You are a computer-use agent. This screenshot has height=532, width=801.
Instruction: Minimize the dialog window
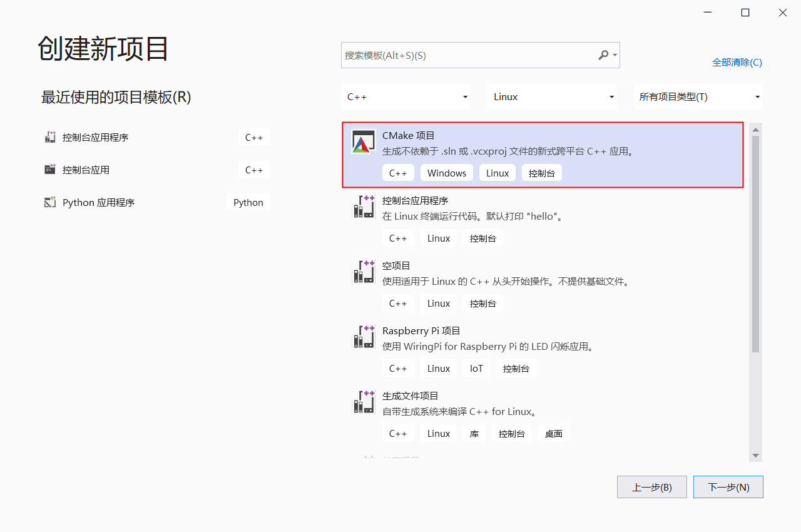[x=708, y=13]
